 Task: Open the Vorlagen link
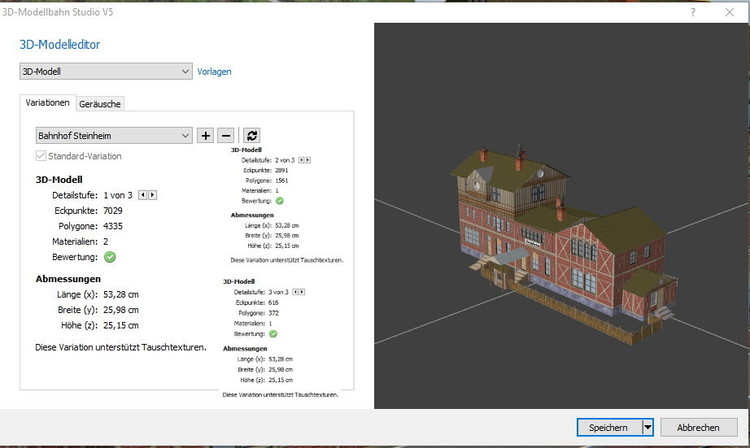click(x=214, y=72)
